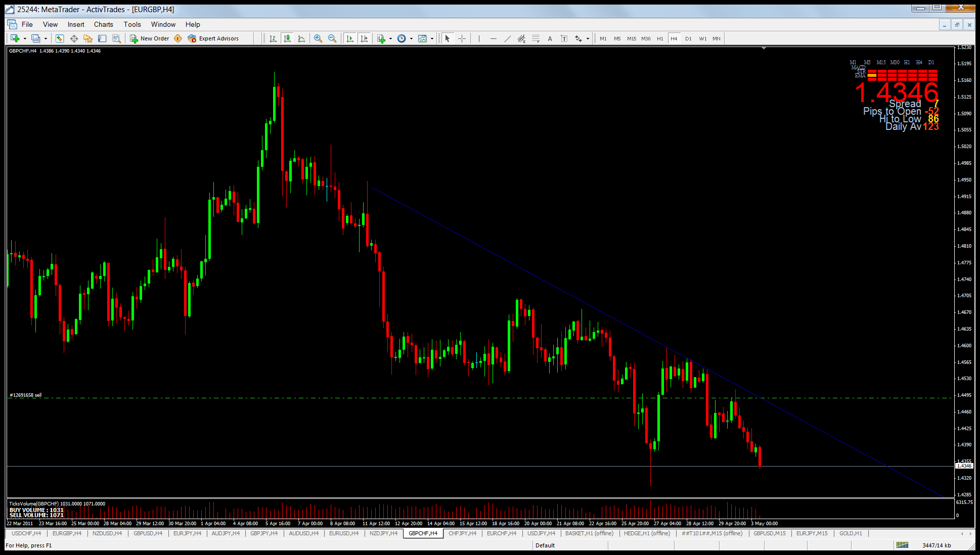The height and width of the screenshot is (555, 980).
Task: Toggle the chart auto scroll button
Action: [350, 38]
